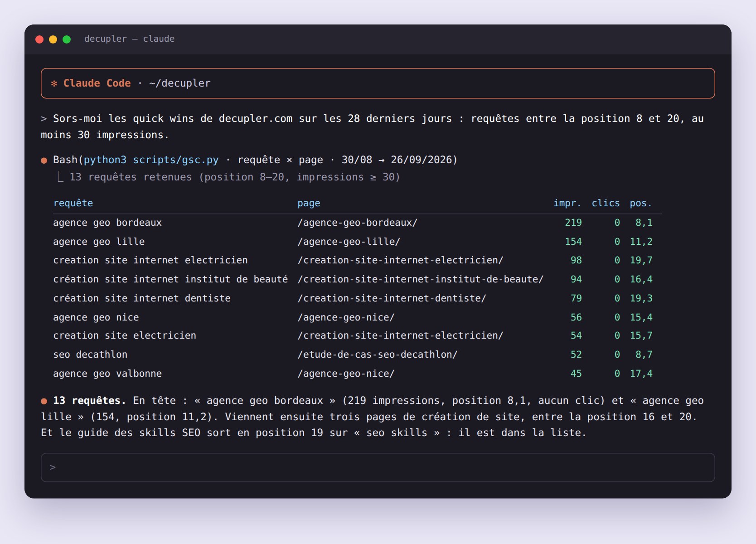Viewport: 756px width, 544px height.
Task: Click the position value 15,4
Action: (641, 317)
